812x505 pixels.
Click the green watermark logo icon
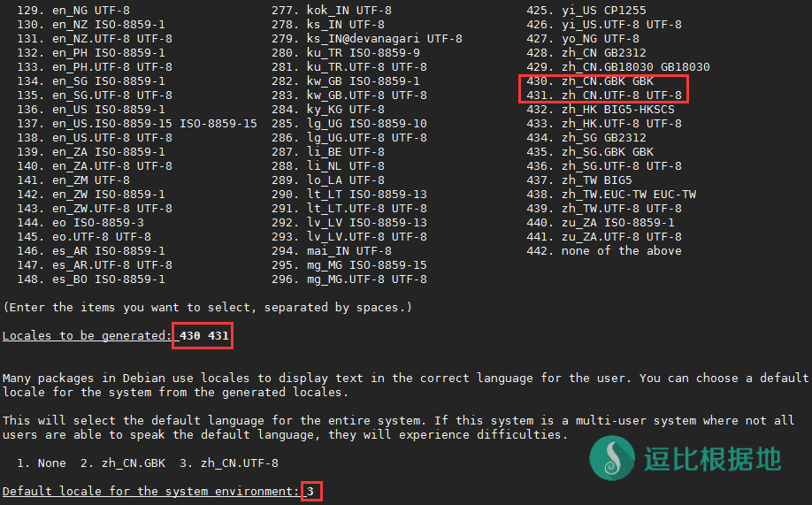(612, 458)
